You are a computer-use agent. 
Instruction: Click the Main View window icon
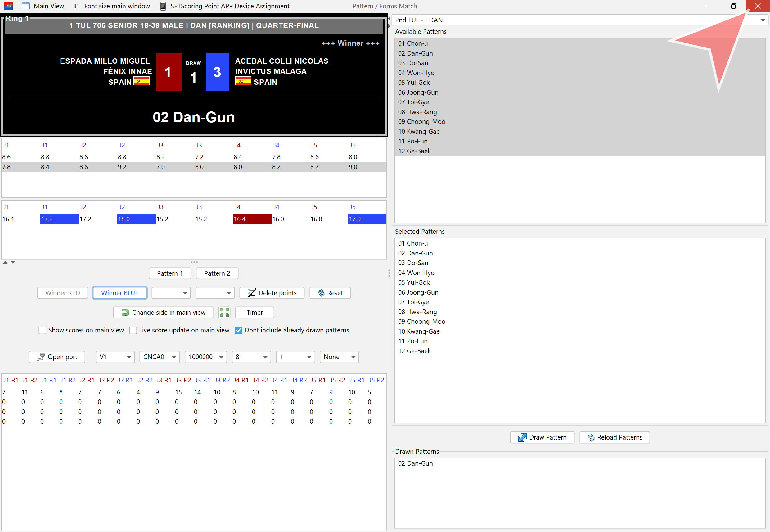coord(26,6)
